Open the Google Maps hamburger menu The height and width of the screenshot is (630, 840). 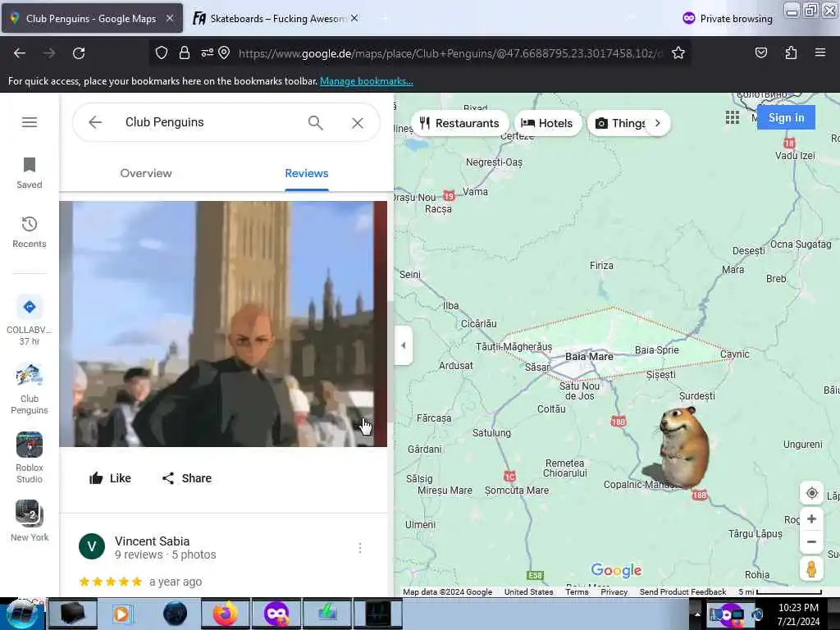pyautogui.click(x=30, y=122)
